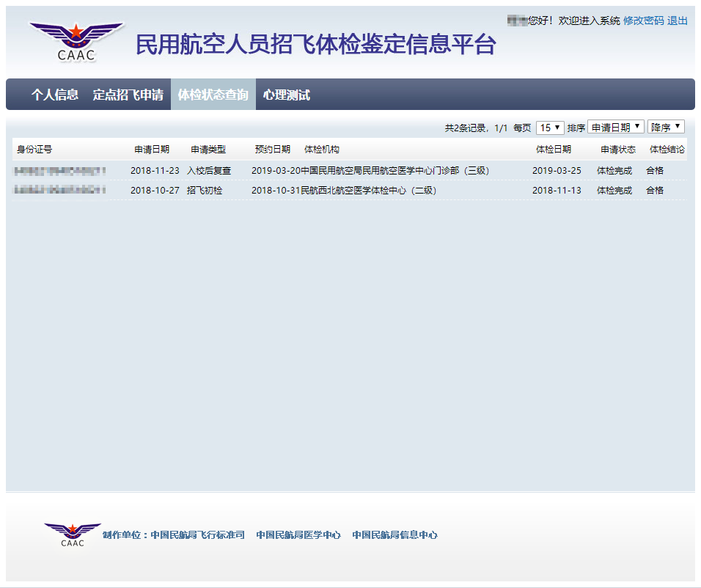
Task: Click the 申请日期 column header
Action: (152, 149)
